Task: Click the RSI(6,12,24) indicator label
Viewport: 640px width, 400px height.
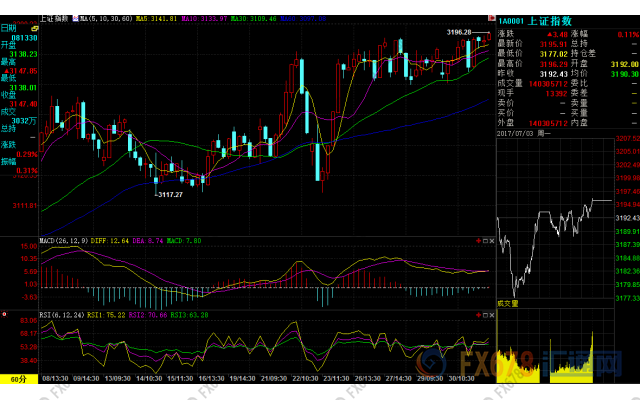Action: pos(62,315)
